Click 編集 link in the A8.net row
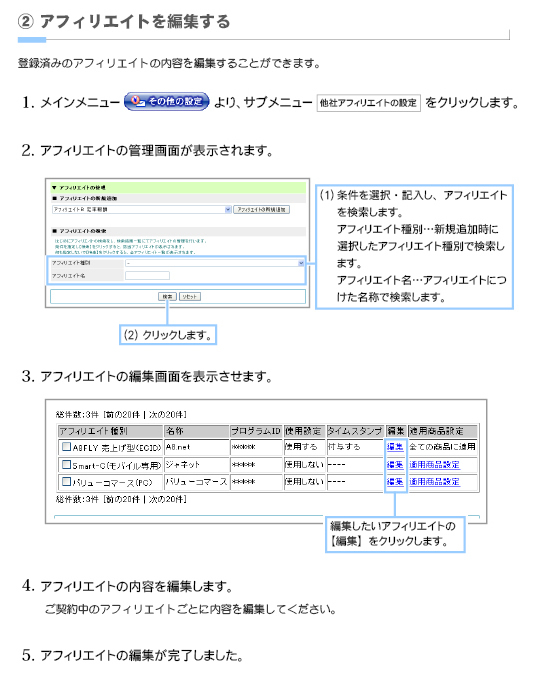The image size is (545, 685). tap(395, 447)
